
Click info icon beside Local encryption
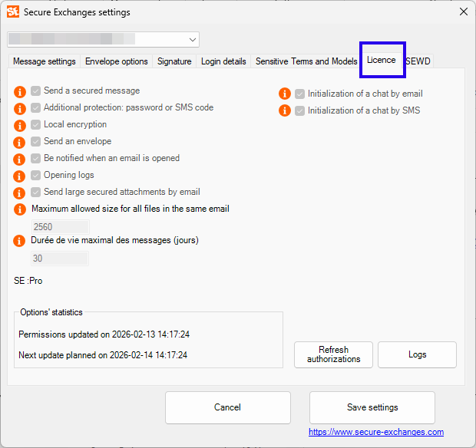click(20, 125)
